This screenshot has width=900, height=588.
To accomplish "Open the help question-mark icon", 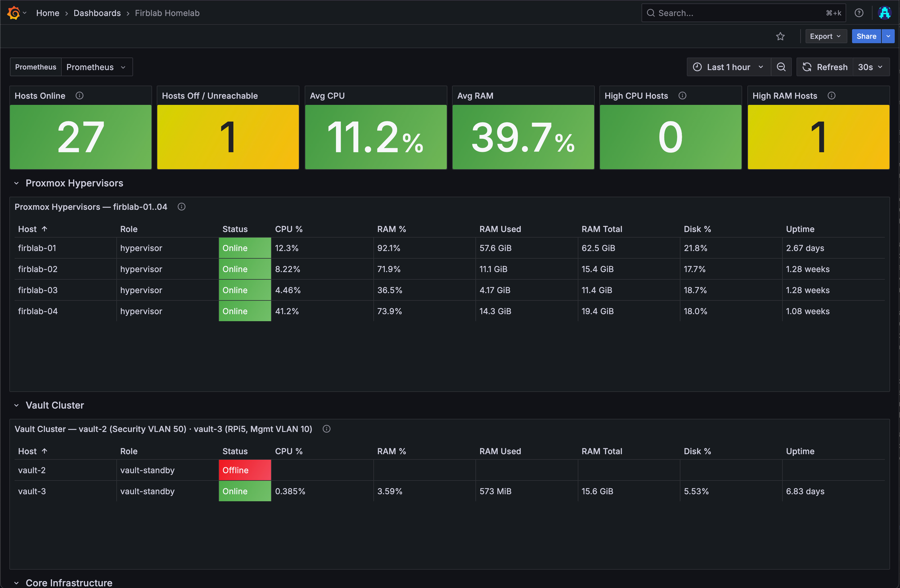I will tap(859, 13).
